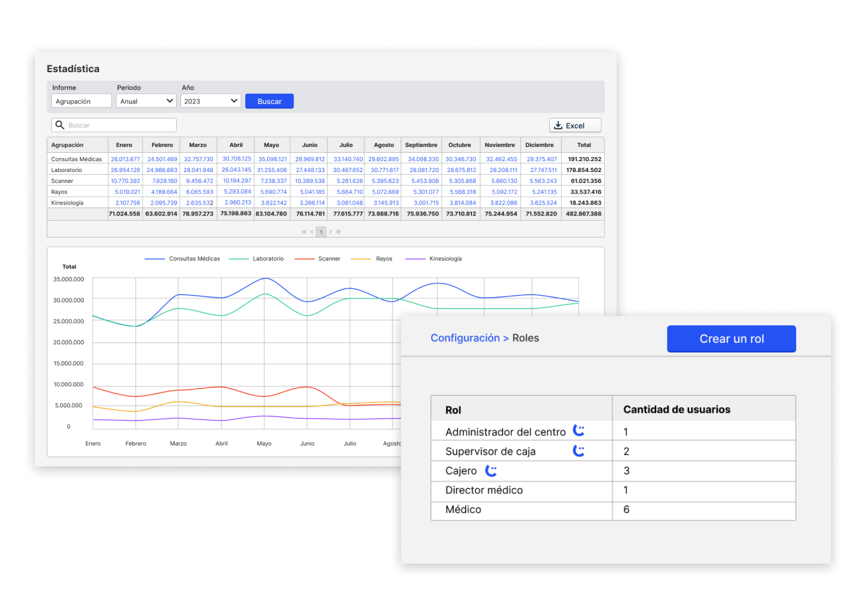
Task: Sort by the Enero column header
Action: point(124,145)
